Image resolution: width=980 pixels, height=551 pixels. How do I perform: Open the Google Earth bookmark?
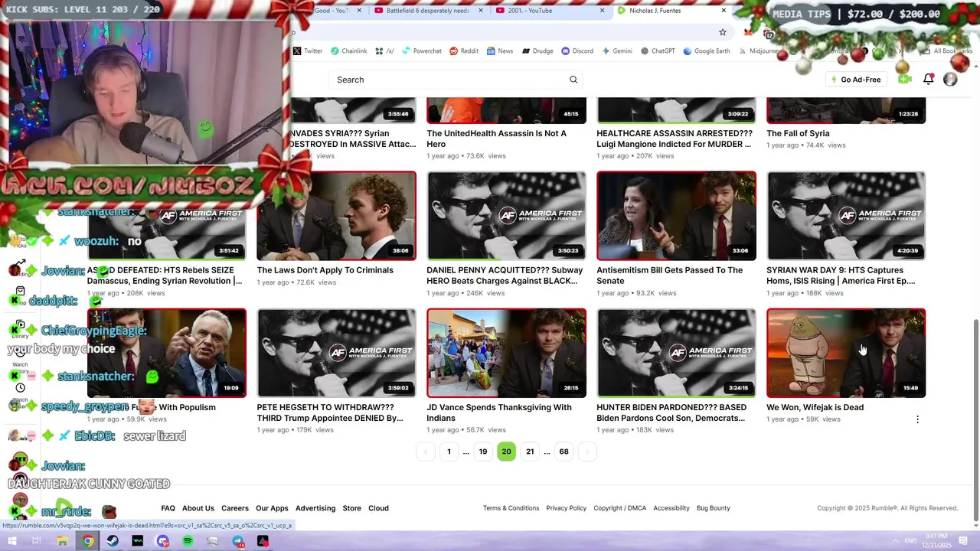pos(706,51)
